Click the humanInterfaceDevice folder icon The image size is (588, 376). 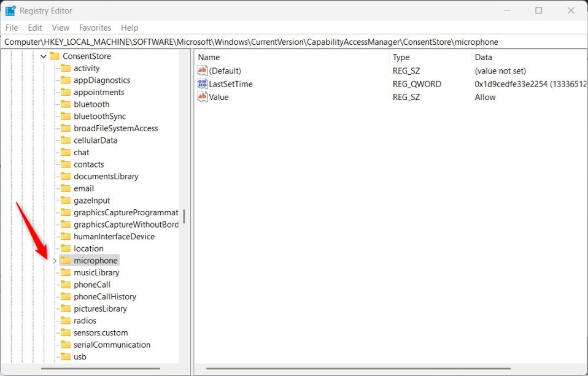coord(66,236)
